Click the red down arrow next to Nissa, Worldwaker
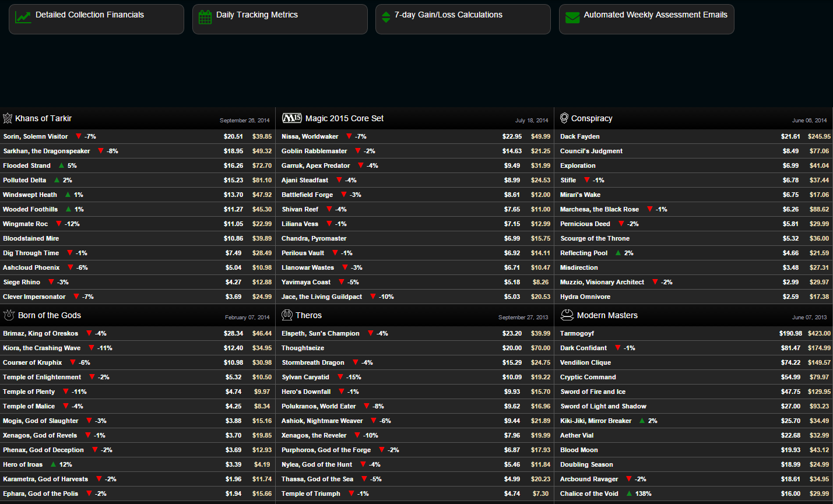833x504 pixels. (x=349, y=136)
